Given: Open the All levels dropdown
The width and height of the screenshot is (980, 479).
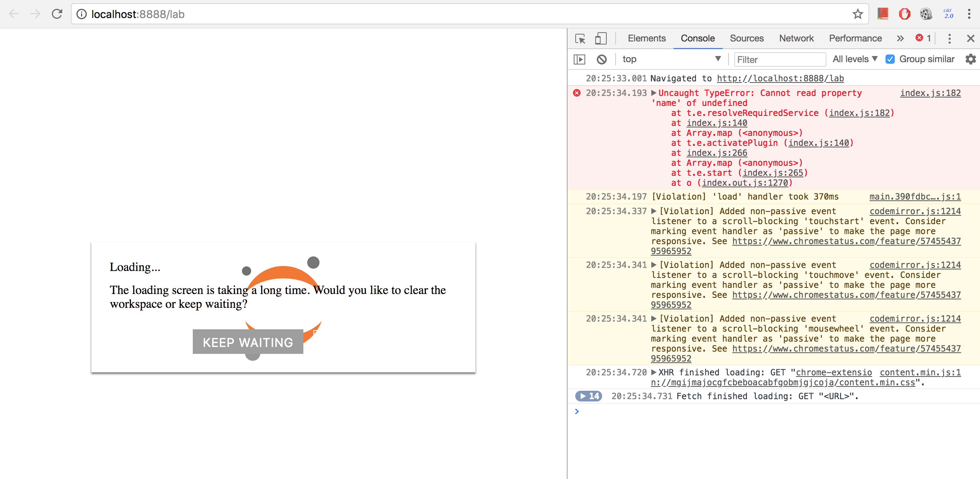Looking at the screenshot, I should 855,59.
